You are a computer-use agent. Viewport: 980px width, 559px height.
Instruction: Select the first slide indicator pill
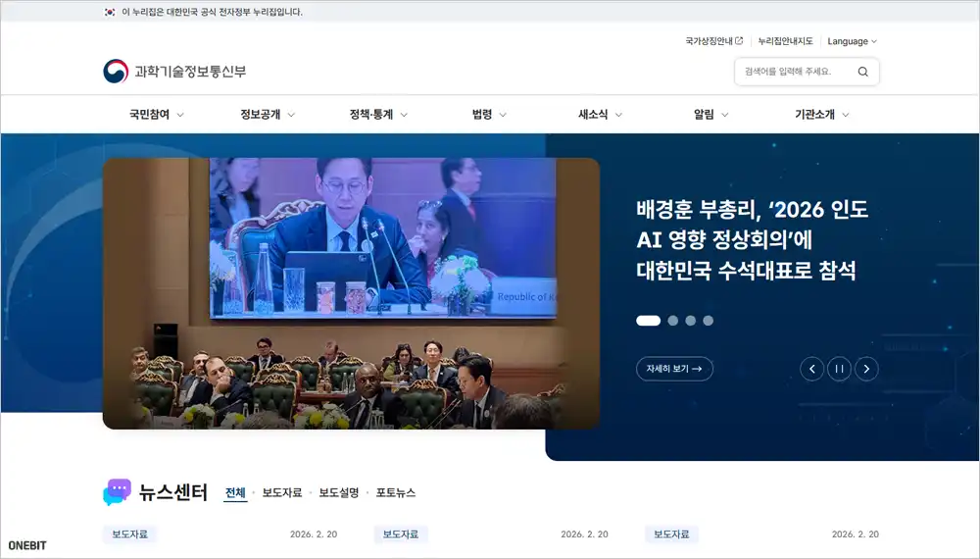648,321
